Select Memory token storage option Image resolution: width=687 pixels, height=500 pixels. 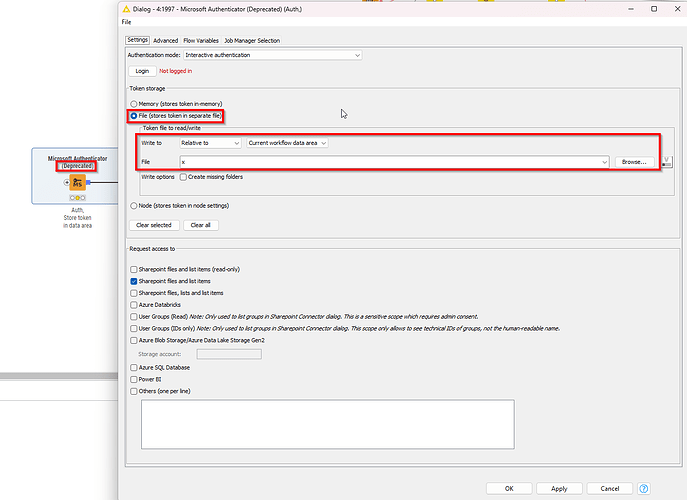click(134, 104)
